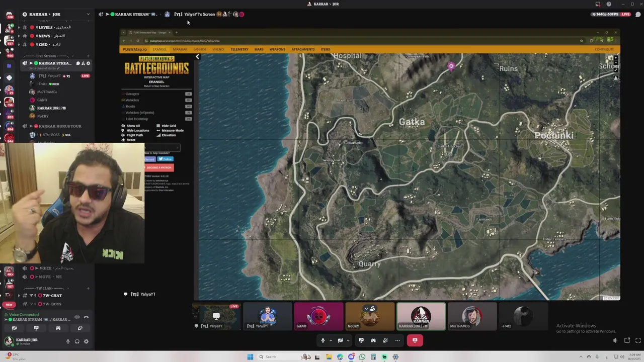Select Fr4tz participant tile

523,316
